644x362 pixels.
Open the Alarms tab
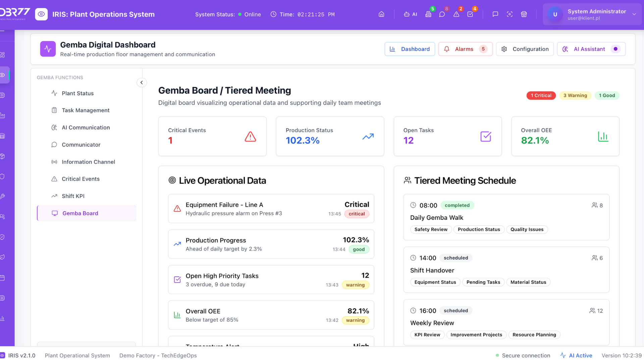click(465, 49)
